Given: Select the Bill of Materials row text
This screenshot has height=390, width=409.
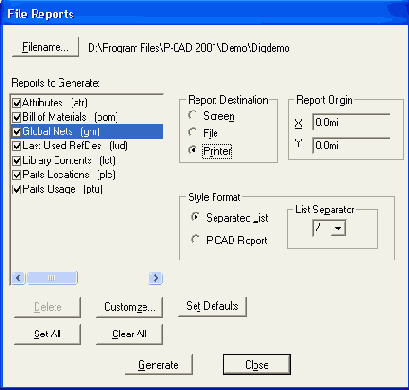Looking at the screenshot, I should (x=70, y=117).
